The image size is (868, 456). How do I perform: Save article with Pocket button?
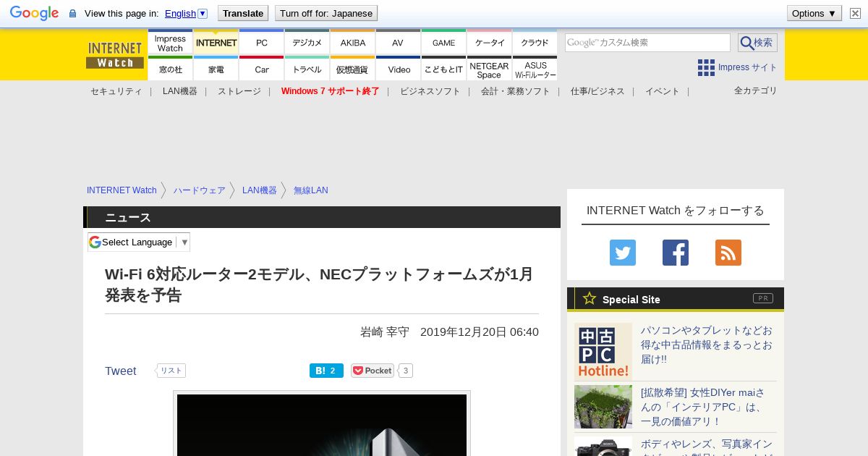point(373,371)
